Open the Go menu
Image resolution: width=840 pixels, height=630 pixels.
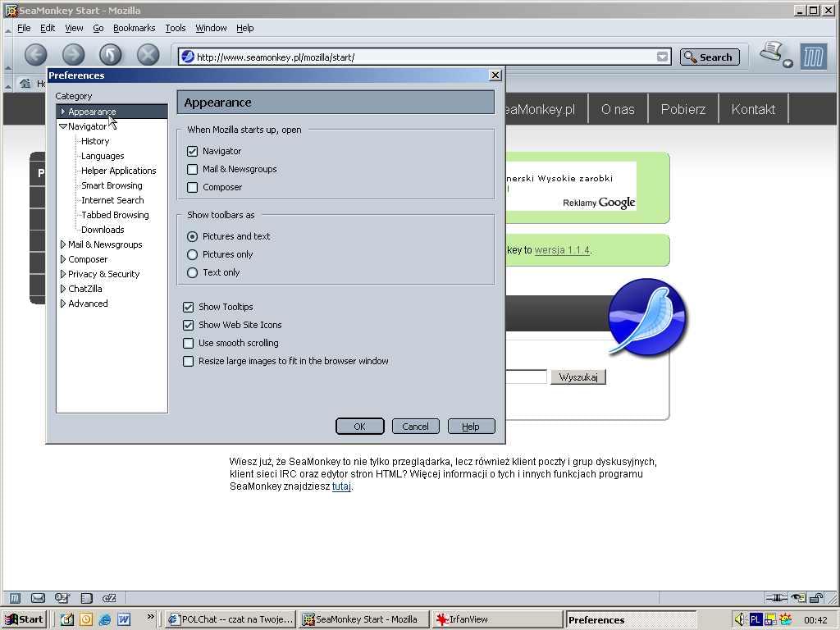click(98, 29)
